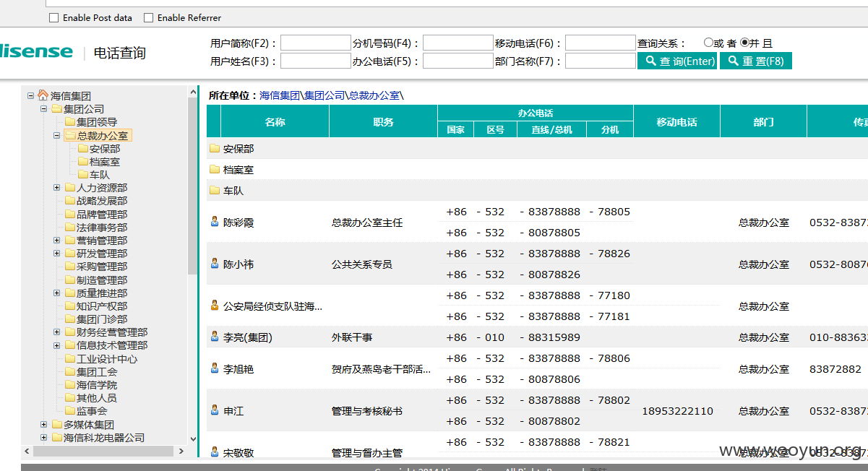Screen dimensions: 868x471
Task: Click mobile number 18953222110
Action: click(x=677, y=411)
